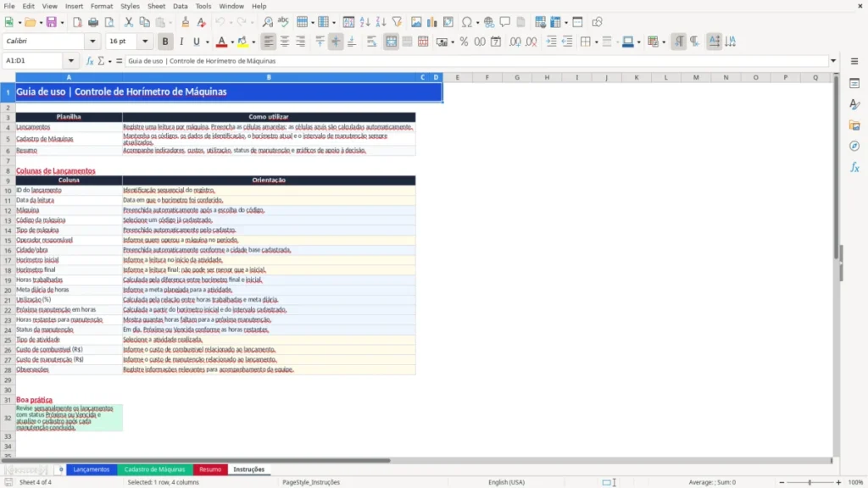Viewport: 868px width, 488px height.
Task: Expand the Calibri font name dropdown
Action: click(92, 42)
